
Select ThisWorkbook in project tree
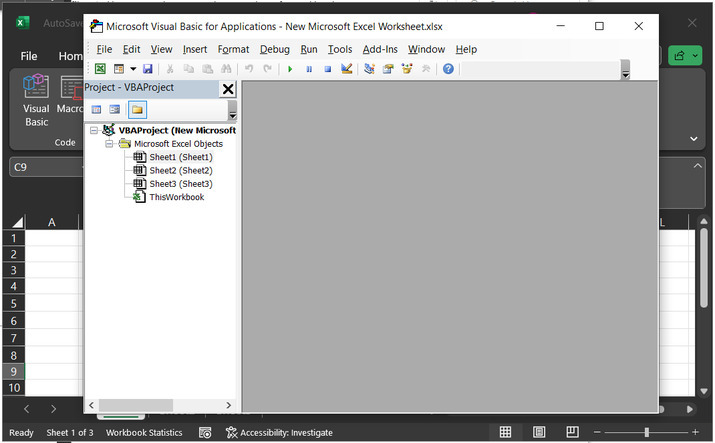(176, 197)
